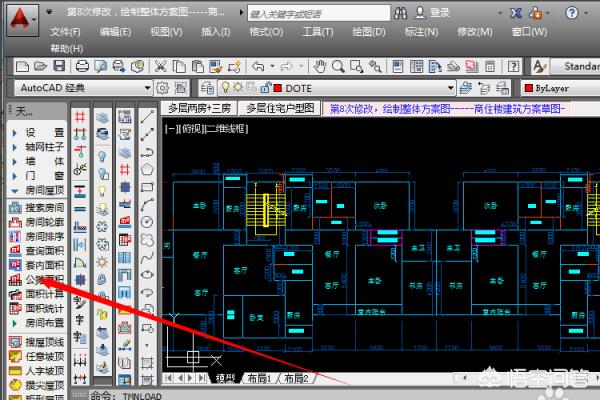Click the Paste clipboard icon
This screenshot has height=400, width=600.
[197, 67]
